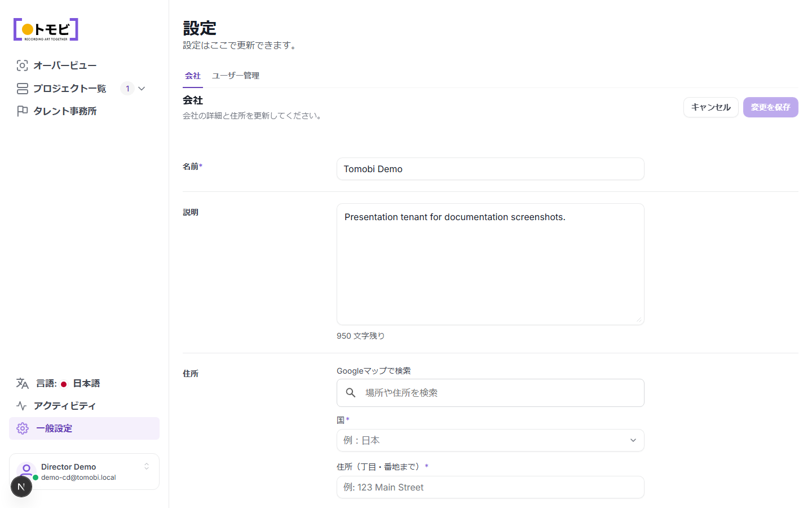Click the アクティビティ pulse icon
The width and height of the screenshot is (812, 508).
(22, 406)
